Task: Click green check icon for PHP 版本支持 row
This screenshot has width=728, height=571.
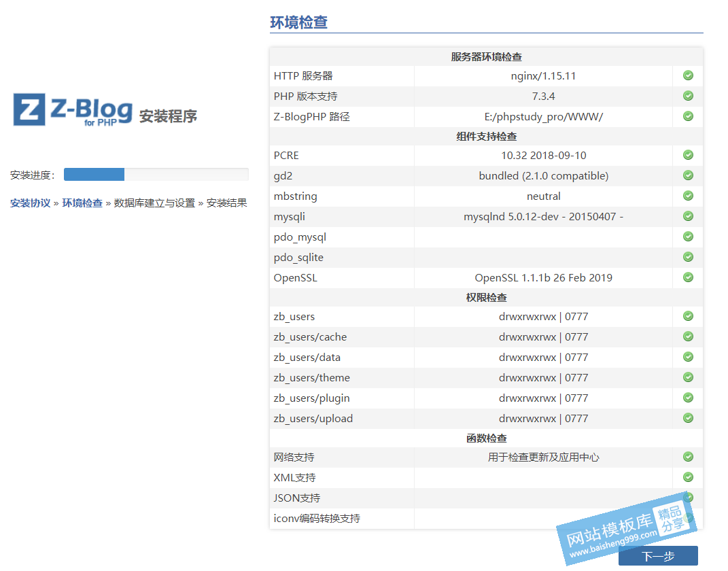Action: point(688,96)
